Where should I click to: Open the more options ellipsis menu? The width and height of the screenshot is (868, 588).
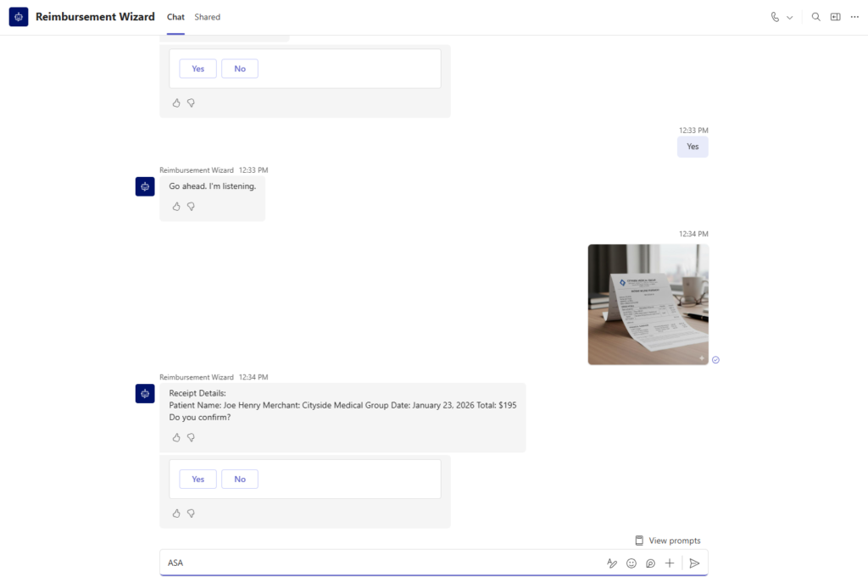854,17
